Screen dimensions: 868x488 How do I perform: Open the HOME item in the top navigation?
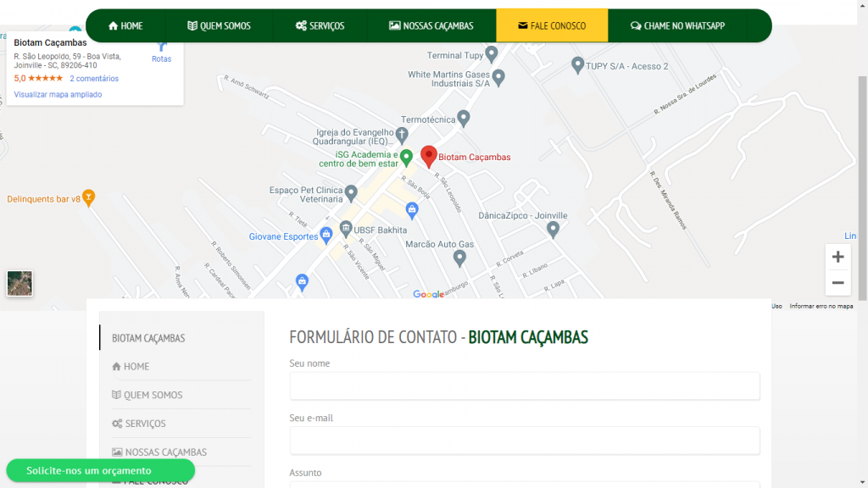click(125, 25)
